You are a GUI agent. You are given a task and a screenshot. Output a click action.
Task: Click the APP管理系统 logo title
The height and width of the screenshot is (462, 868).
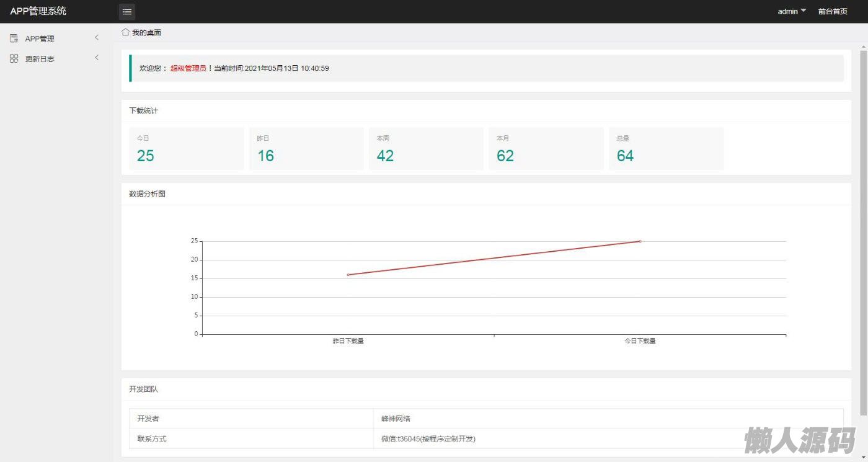point(38,11)
